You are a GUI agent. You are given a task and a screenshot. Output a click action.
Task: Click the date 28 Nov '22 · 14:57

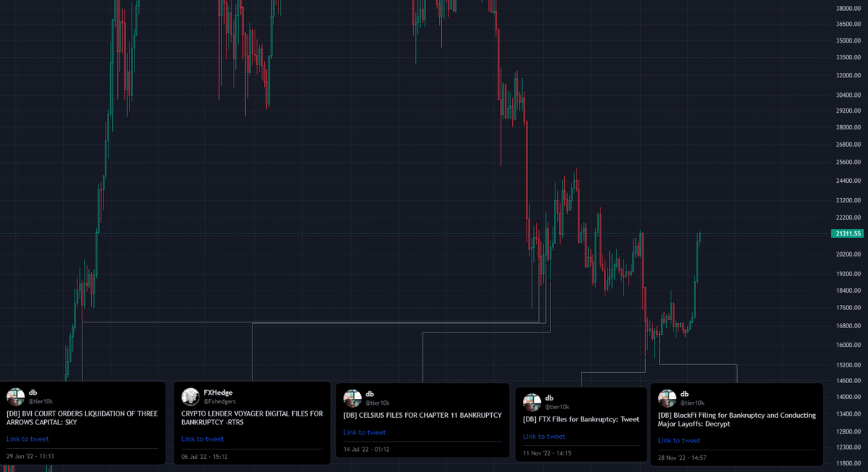pyautogui.click(x=683, y=458)
